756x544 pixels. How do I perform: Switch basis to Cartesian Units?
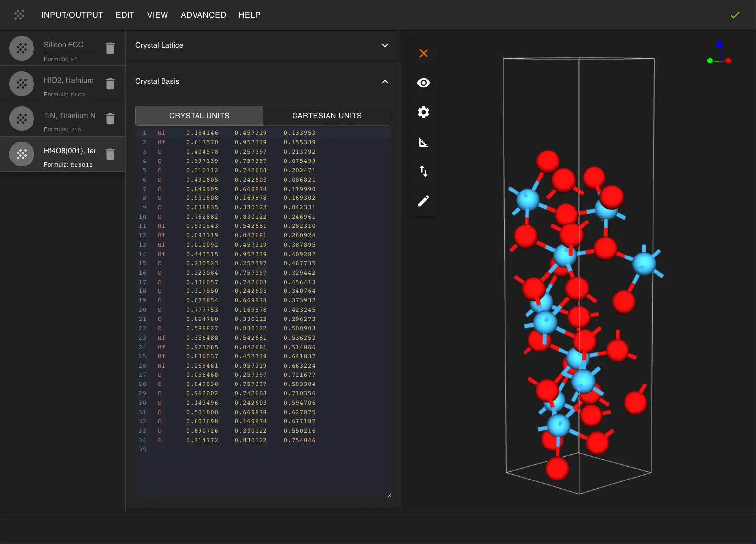327,116
